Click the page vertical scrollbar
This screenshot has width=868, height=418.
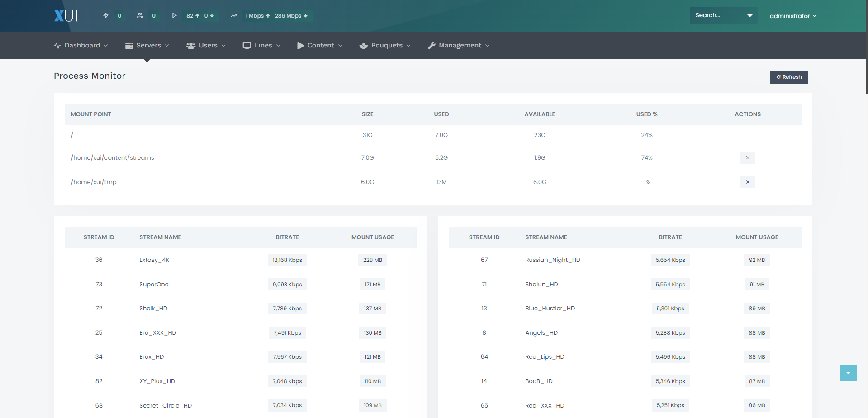point(867,47)
